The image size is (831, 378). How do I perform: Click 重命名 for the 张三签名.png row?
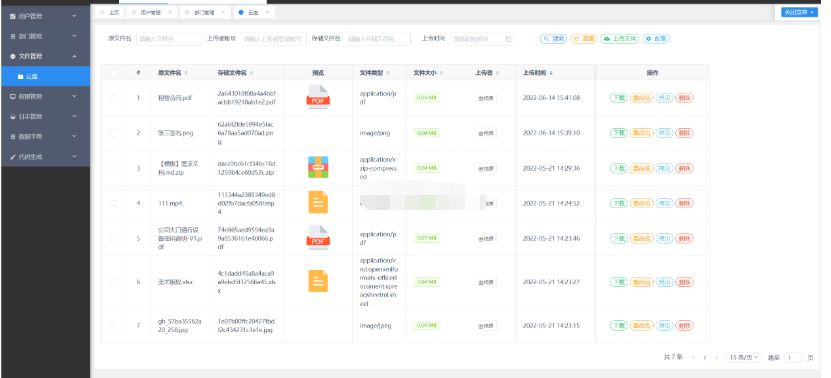point(641,133)
